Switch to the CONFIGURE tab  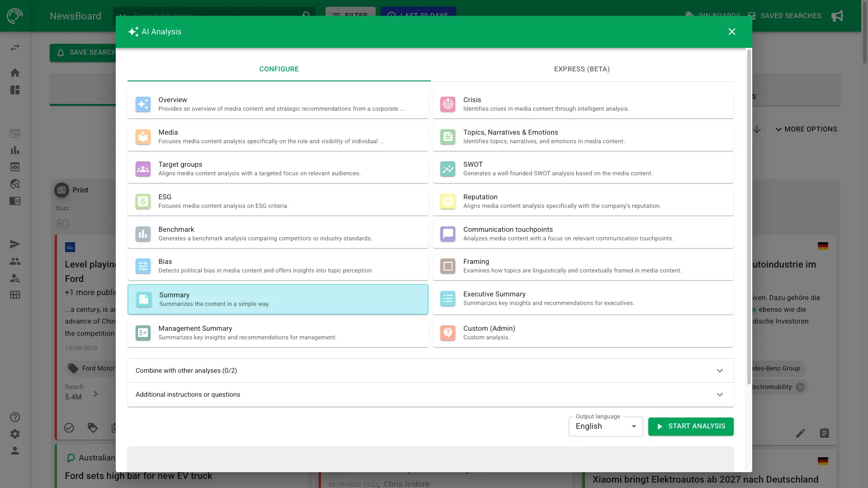click(279, 69)
